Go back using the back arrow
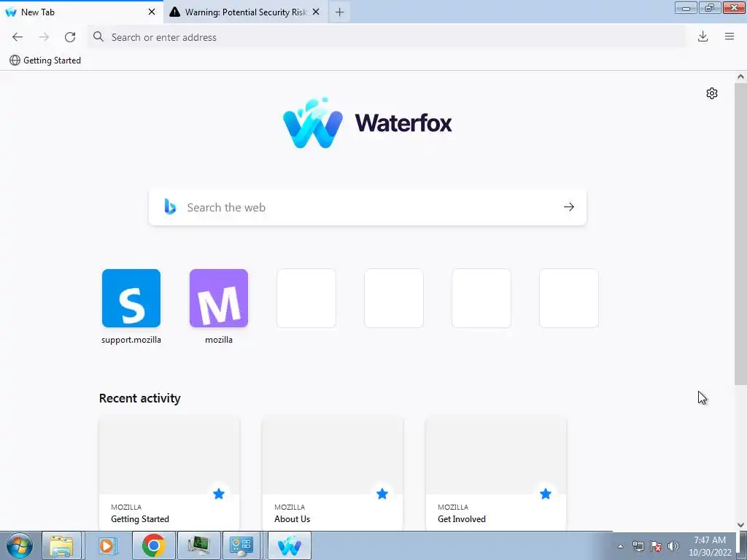This screenshot has width=747, height=560. click(x=18, y=37)
